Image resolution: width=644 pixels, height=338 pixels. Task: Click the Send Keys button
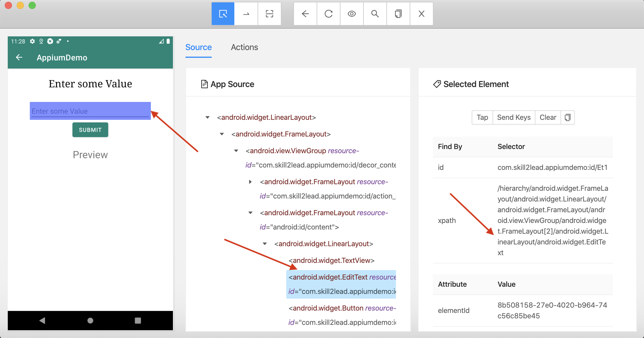tap(514, 117)
